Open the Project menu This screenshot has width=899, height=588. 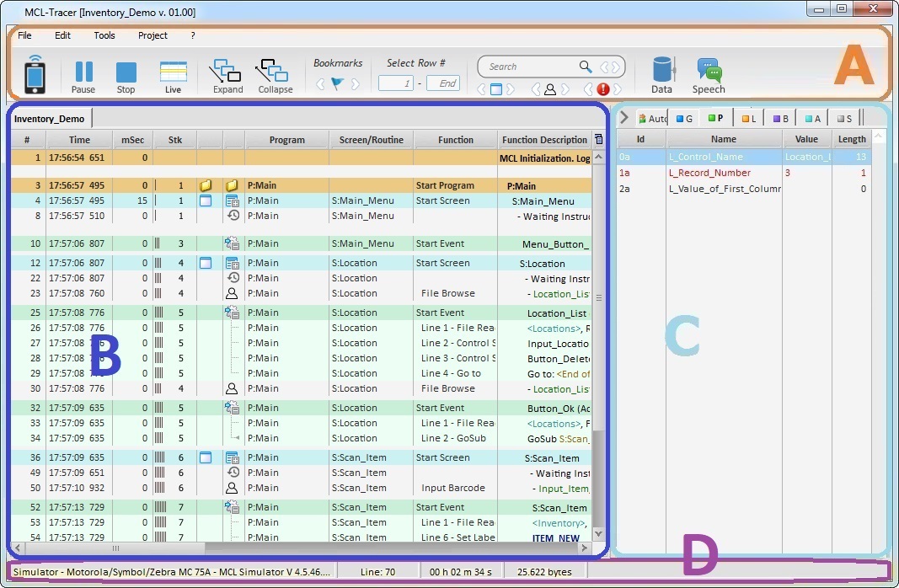click(153, 35)
